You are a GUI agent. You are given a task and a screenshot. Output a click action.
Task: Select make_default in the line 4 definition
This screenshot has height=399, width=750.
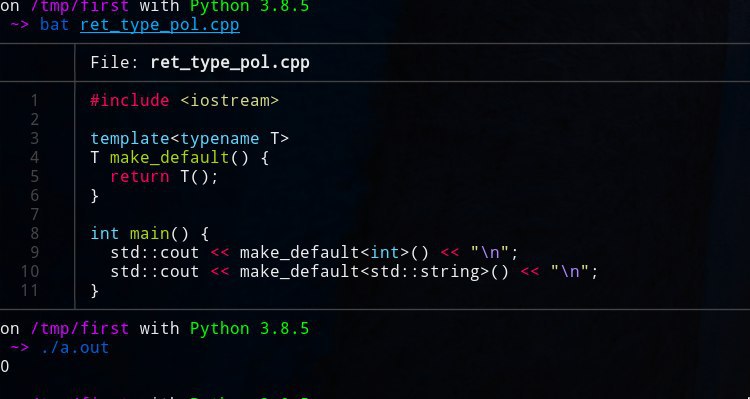click(x=170, y=157)
